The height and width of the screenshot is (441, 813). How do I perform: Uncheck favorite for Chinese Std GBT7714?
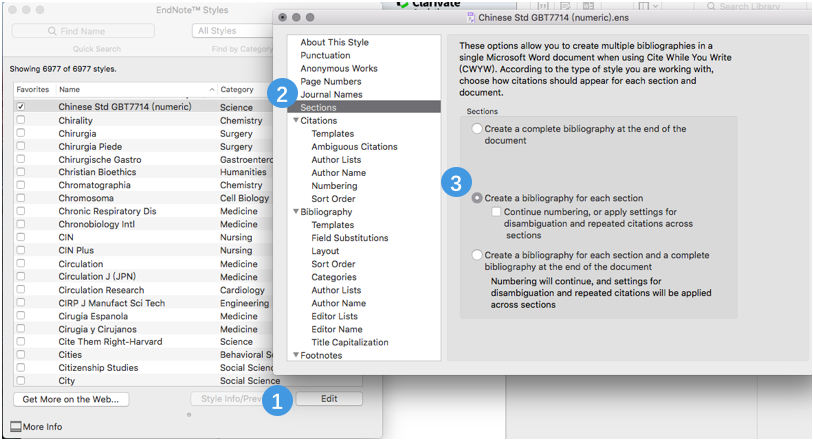(21, 107)
